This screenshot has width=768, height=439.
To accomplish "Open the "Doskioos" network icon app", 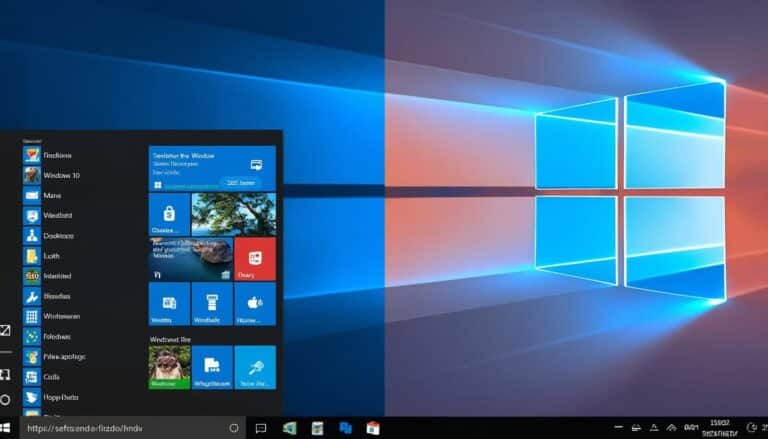I will (x=48, y=235).
